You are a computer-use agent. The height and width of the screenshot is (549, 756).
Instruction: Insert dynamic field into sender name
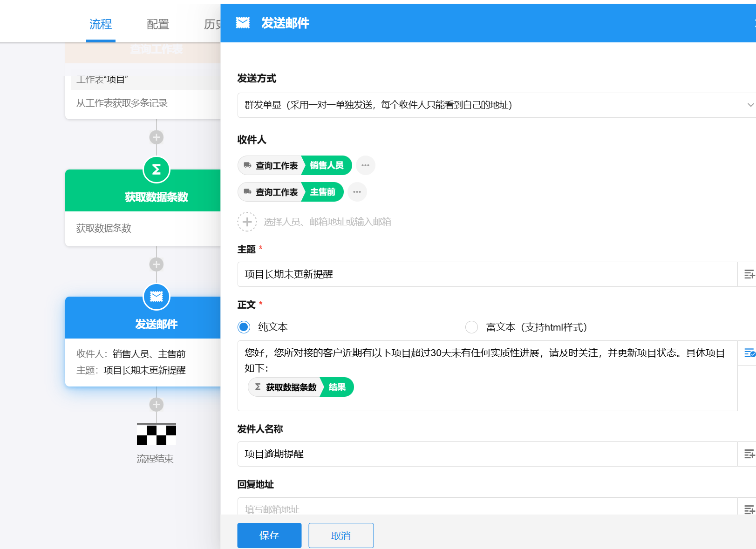click(x=749, y=454)
